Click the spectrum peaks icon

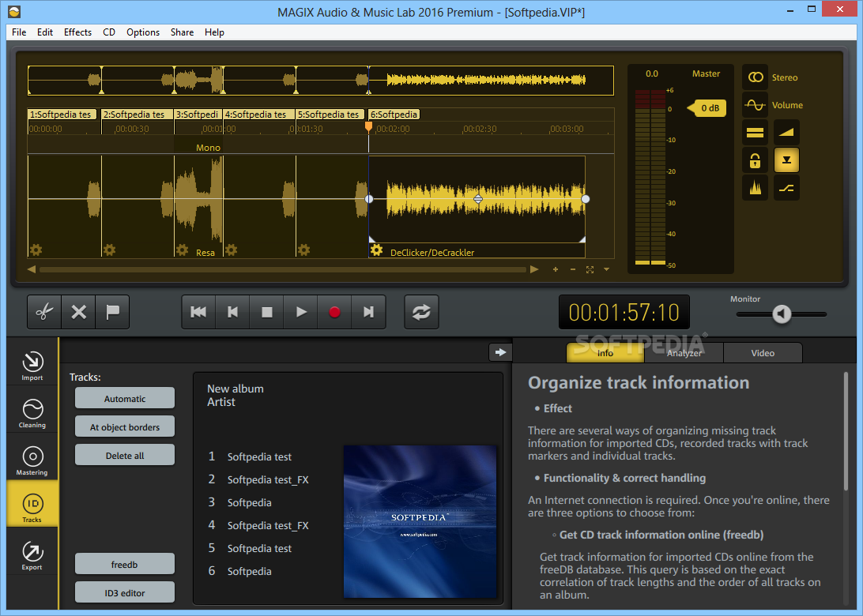pos(756,188)
